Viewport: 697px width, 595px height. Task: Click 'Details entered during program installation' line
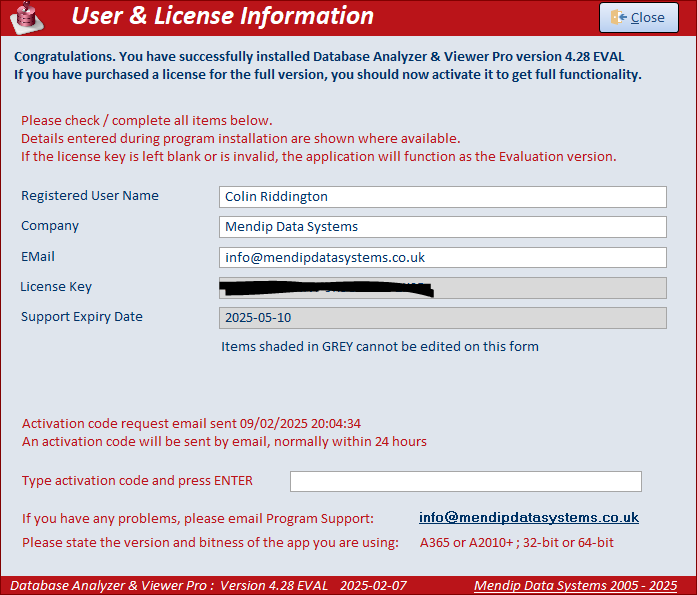point(240,139)
